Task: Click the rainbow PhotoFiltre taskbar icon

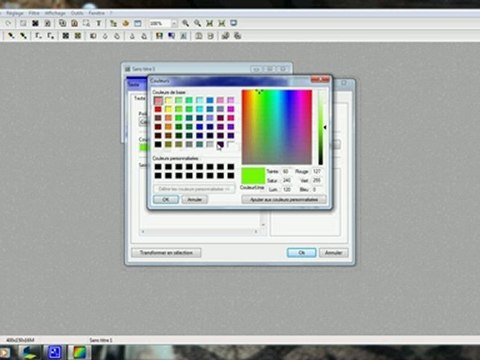Action: point(79,352)
